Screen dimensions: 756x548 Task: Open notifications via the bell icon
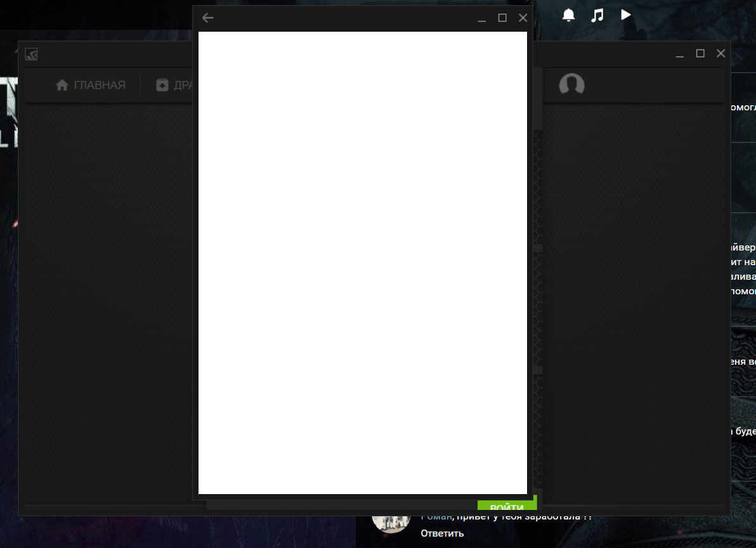point(569,15)
